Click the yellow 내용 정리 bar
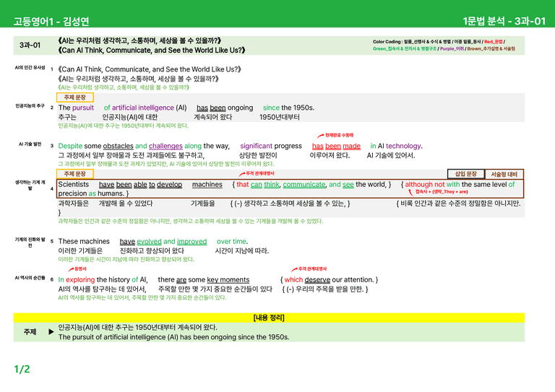The width and height of the screenshot is (555, 392). pyautogui.click(x=269, y=318)
